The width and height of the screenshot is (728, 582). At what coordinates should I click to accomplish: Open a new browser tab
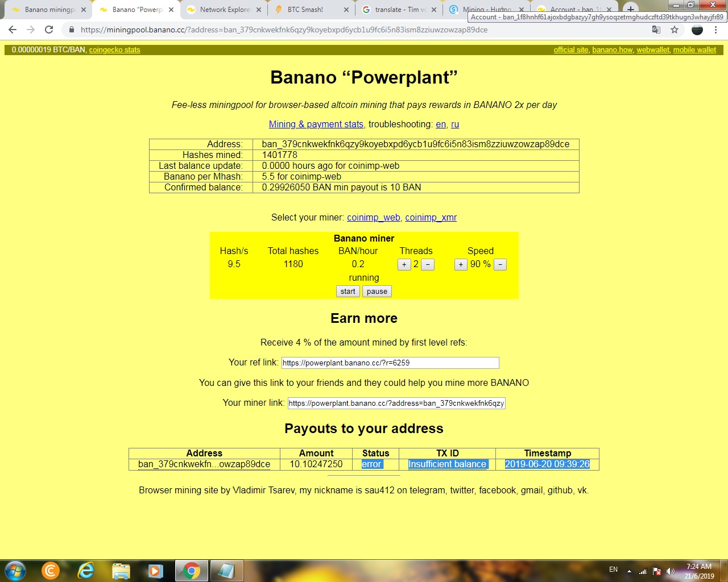(x=630, y=9)
